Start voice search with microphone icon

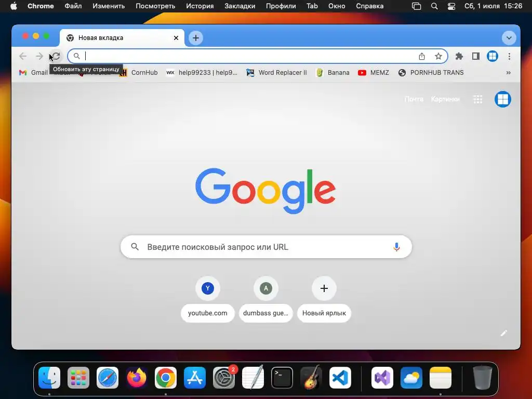[396, 247]
